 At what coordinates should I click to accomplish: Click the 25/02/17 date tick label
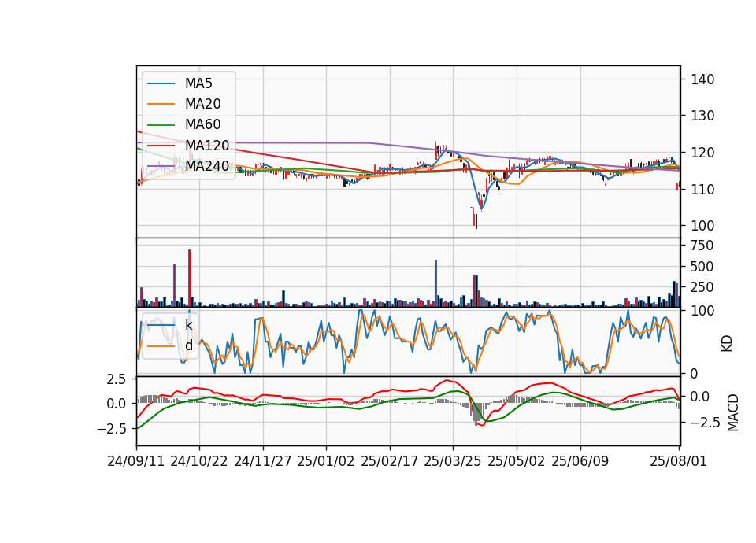[390, 461]
